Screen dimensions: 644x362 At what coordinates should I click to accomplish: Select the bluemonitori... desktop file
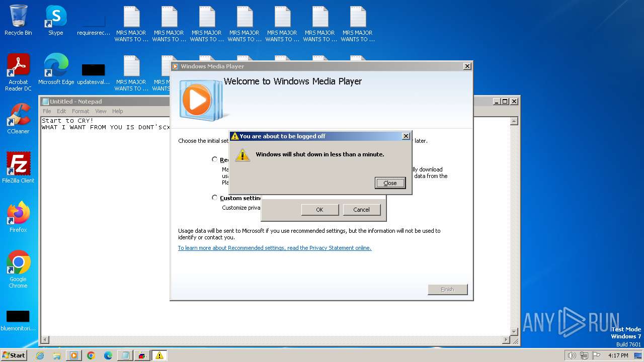(18, 320)
